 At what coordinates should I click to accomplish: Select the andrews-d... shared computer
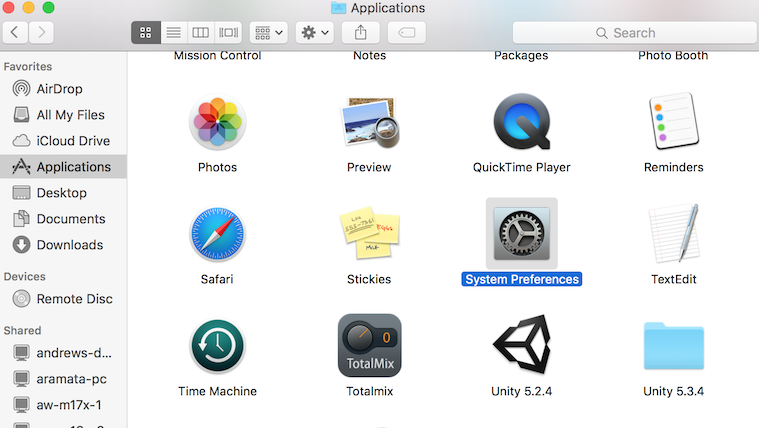[63, 352]
